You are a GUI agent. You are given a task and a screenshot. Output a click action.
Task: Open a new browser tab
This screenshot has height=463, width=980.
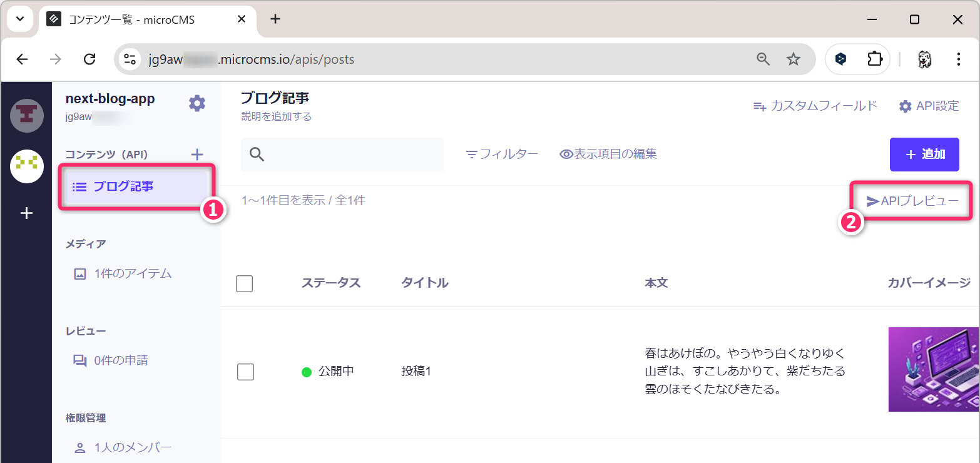275,19
